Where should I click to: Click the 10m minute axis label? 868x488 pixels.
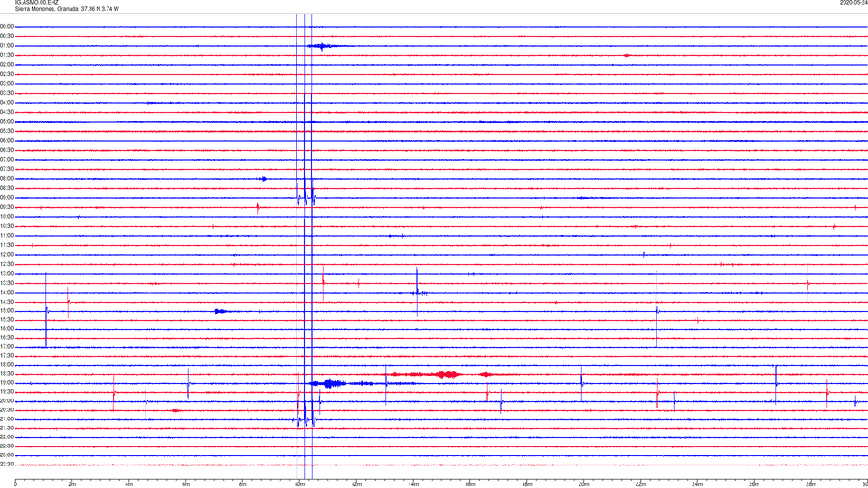click(x=299, y=484)
